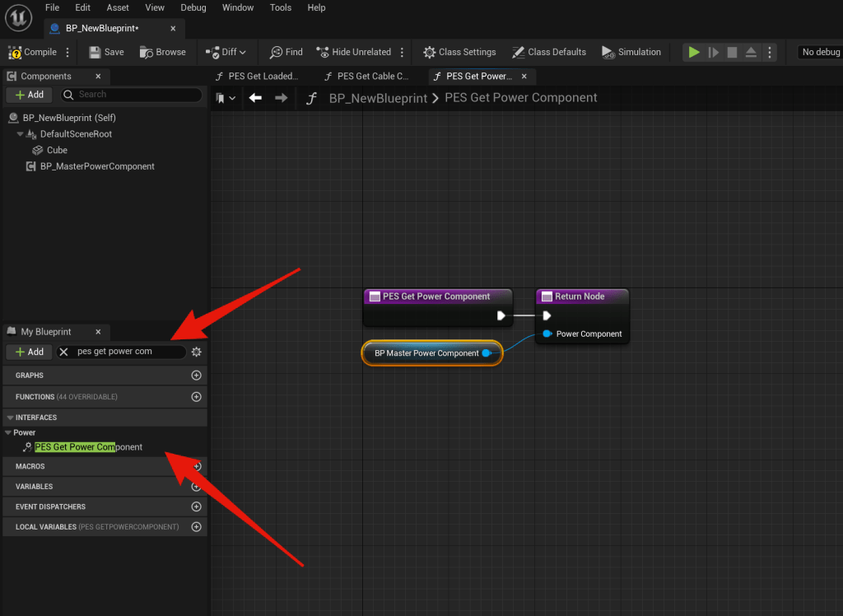Collapse the Power interface category
This screenshot has height=616, width=843.
(x=8, y=432)
